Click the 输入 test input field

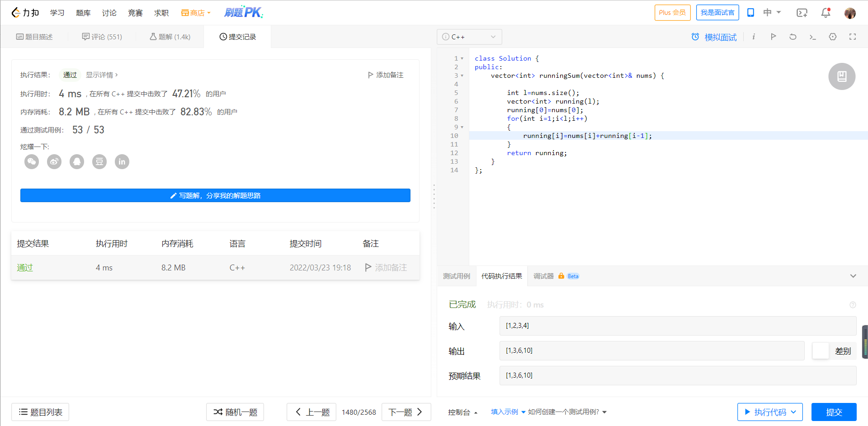pyautogui.click(x=677, y=326)
